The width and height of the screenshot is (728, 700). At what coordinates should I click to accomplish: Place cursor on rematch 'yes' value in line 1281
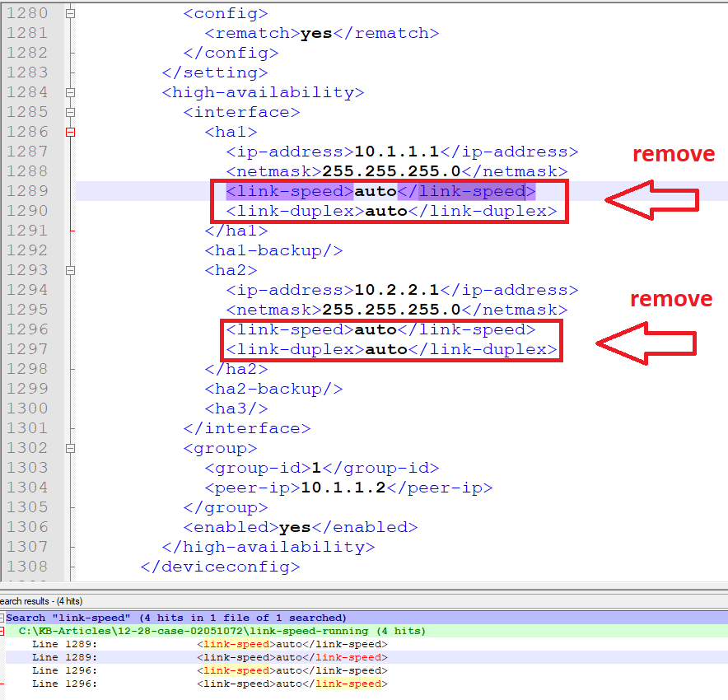[316, 34]
